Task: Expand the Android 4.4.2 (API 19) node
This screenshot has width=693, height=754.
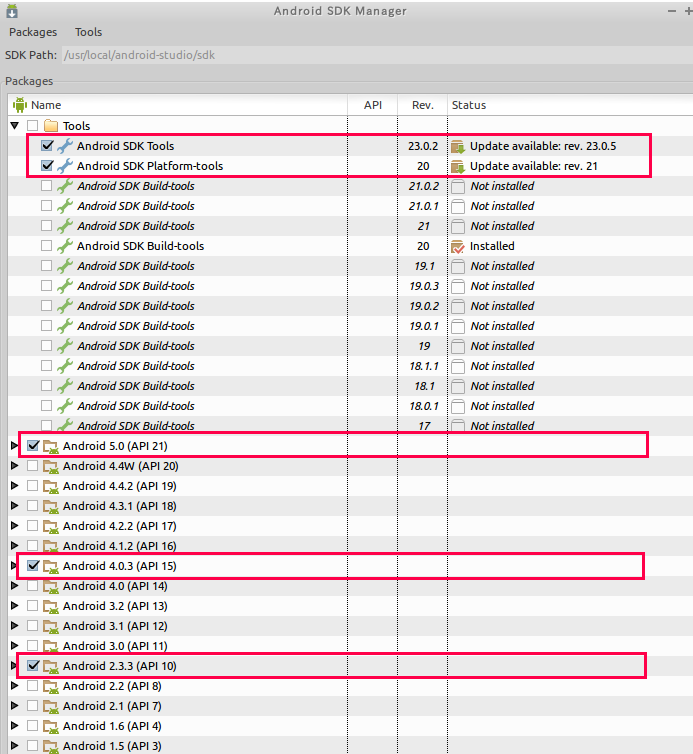Action: (x=14, y=486)
